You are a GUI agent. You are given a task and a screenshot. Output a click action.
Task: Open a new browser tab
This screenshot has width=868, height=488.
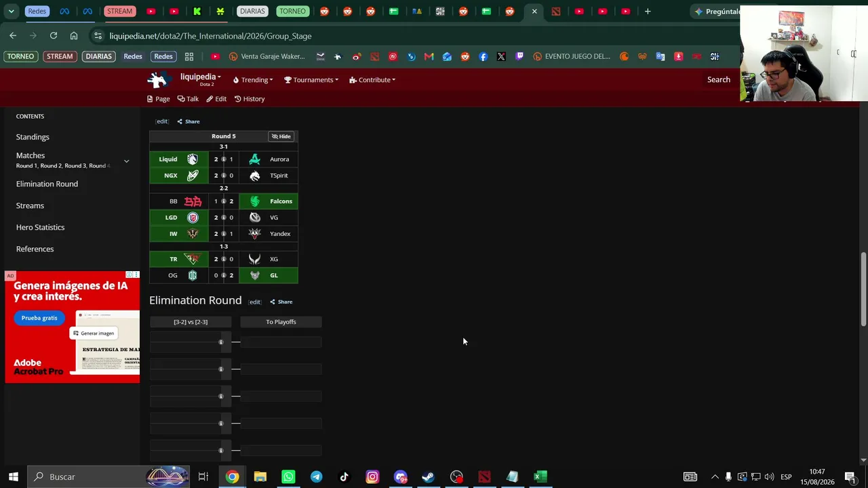coord(648,12)
